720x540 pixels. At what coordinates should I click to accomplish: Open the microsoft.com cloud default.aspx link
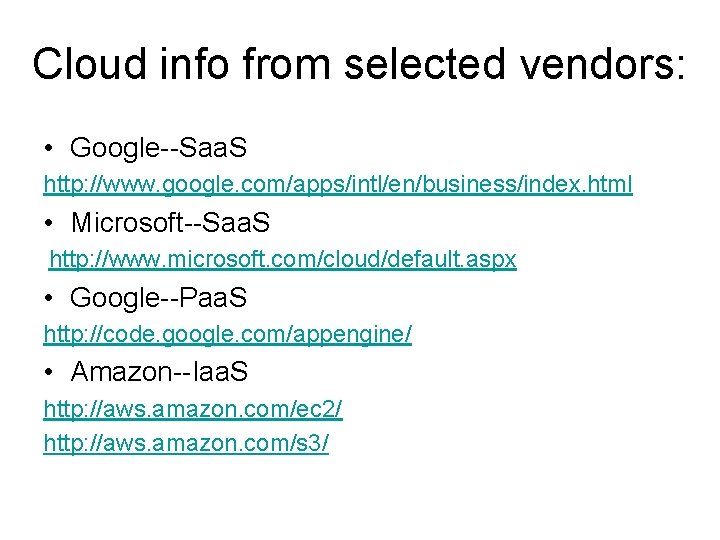click(x=283, y=259)
